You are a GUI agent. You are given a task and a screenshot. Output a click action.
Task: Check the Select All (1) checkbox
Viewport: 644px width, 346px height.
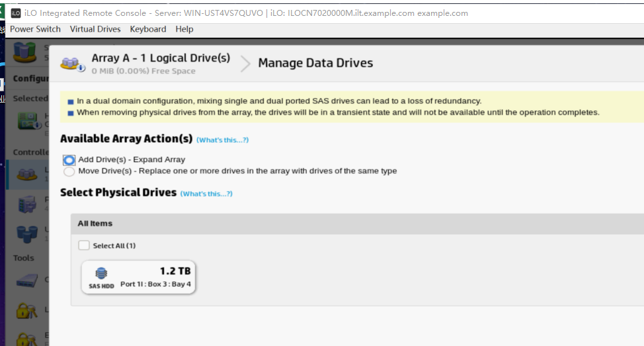pos(84,245)
